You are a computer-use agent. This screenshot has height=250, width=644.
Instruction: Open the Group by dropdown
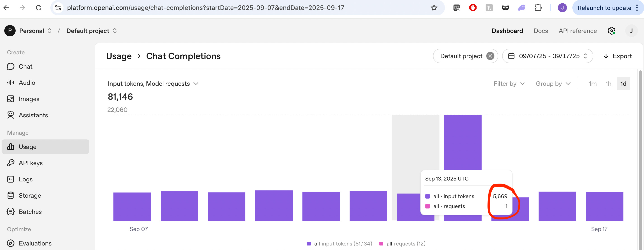(553, 84)
